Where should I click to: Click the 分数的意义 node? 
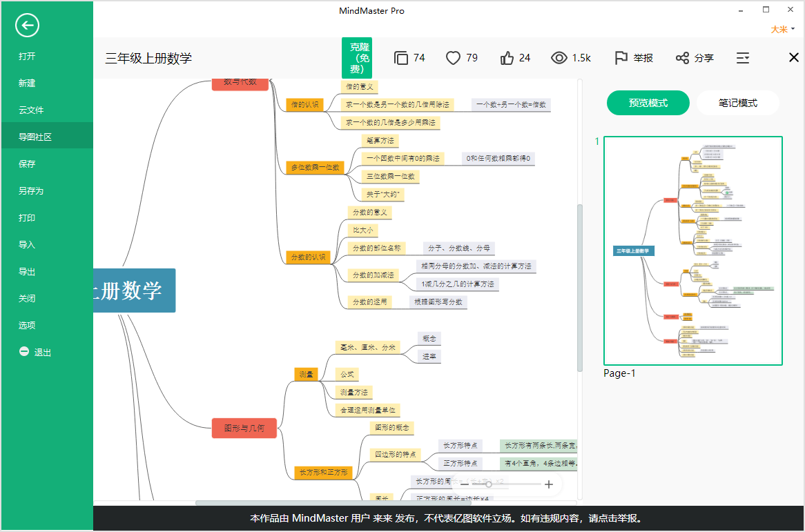[x=370, y=213]
